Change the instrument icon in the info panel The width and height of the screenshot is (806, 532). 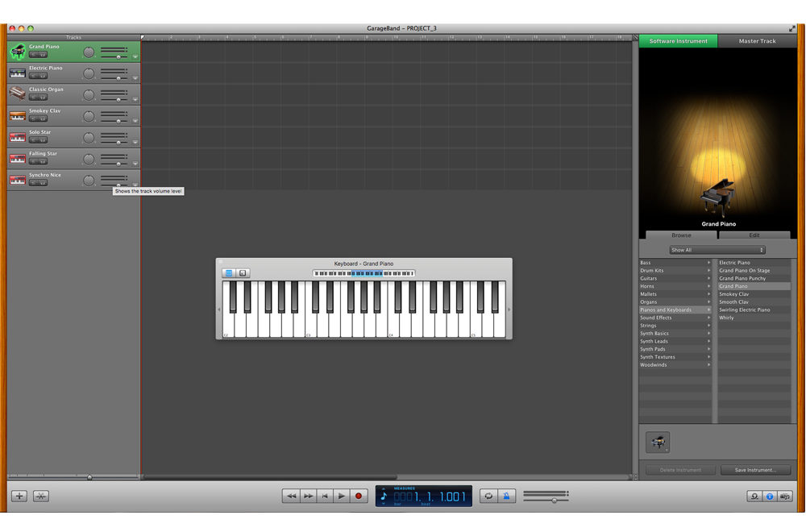click(658, 442)
